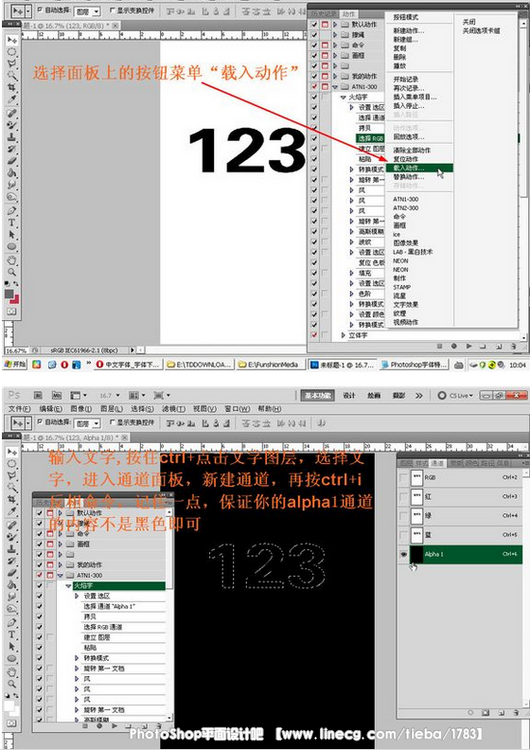The height and width of the screenshot is (750, 530).
Task: Select the Zoom tool in top screenshot toolbox
Action: (11, 272)
